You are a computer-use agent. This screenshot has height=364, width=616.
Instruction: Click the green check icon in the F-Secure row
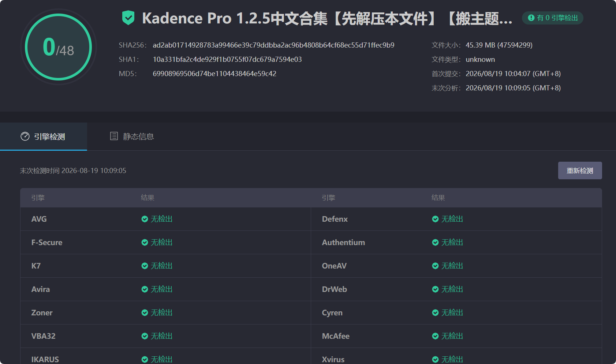145,243
